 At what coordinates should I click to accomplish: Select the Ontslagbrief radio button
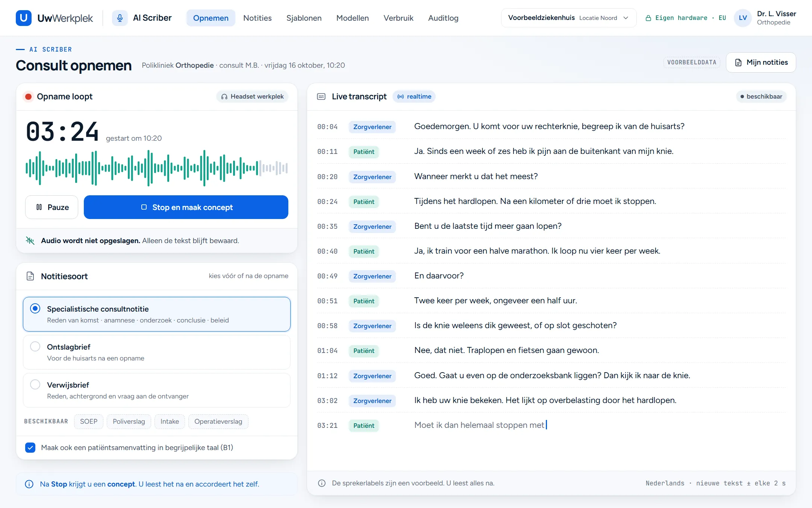(x=35, y=347)
